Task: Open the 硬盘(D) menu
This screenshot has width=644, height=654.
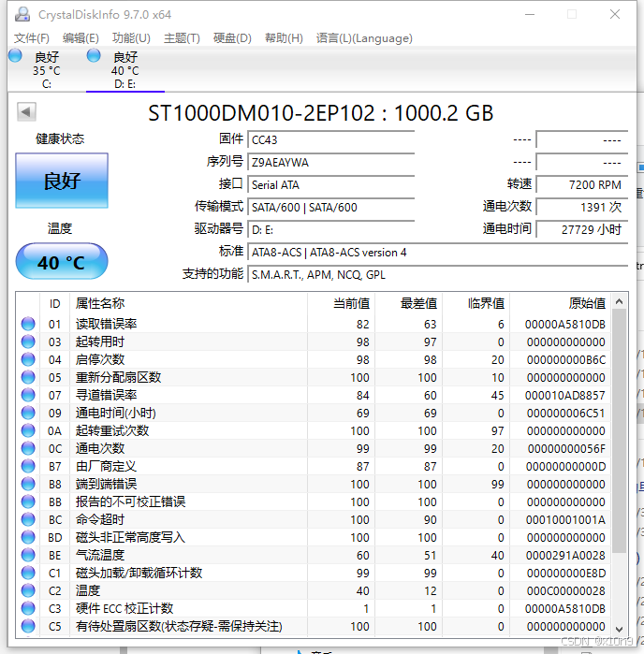Action: coord(232,38)
